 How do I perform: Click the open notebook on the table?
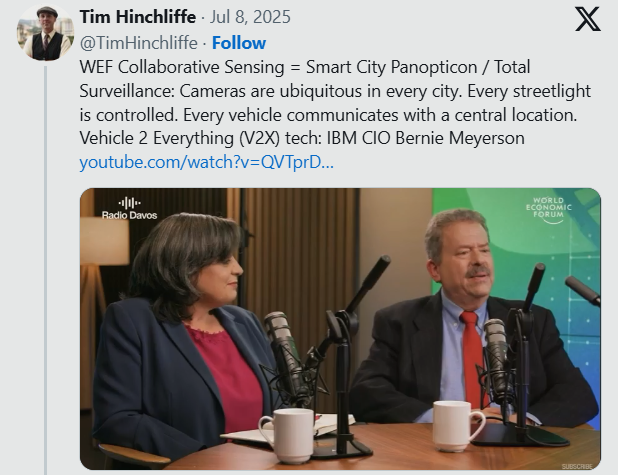click(288, 428)
